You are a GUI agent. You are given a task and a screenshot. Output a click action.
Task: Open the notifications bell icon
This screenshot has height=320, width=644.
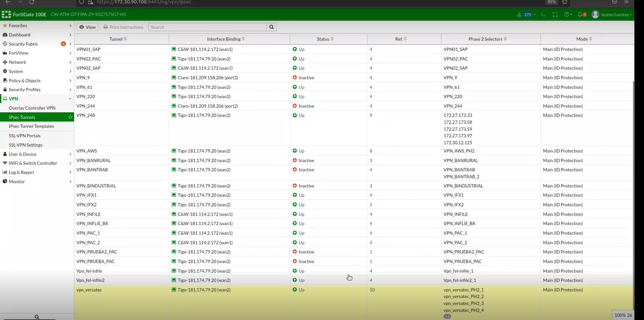point(581,14)
